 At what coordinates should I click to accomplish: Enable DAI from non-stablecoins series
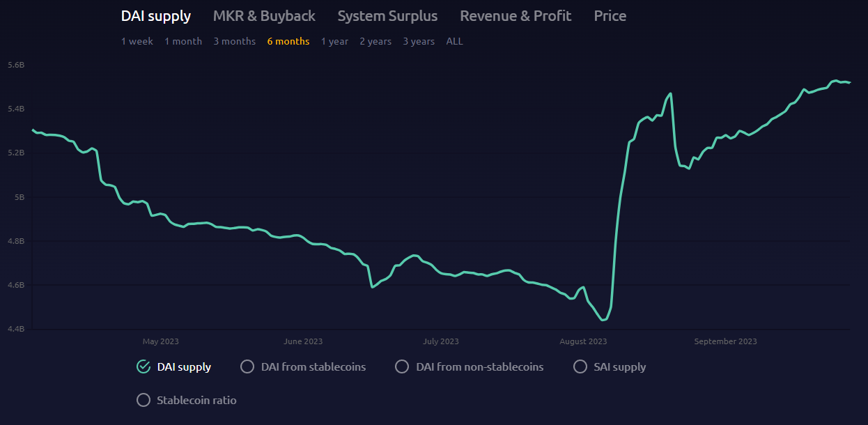coord(402,366)
